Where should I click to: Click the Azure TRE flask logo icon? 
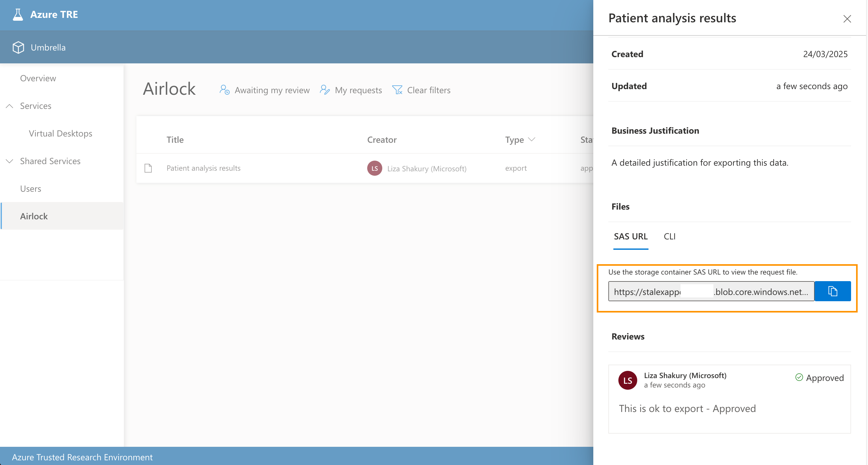pos(18,14)
